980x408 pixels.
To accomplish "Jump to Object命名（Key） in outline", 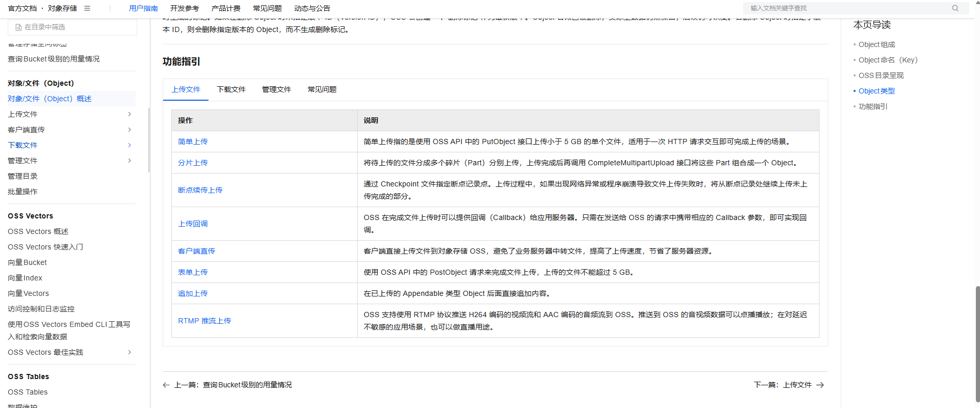I will [888, 60].
